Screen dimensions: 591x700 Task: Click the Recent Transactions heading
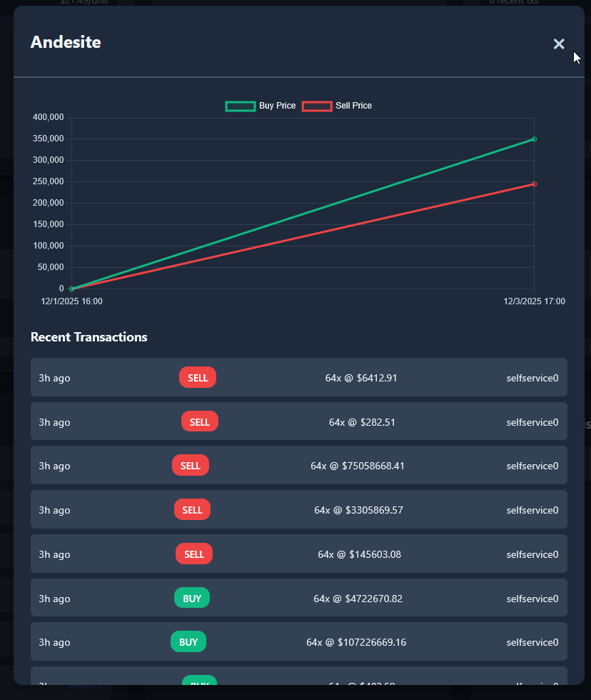(89, 337)
